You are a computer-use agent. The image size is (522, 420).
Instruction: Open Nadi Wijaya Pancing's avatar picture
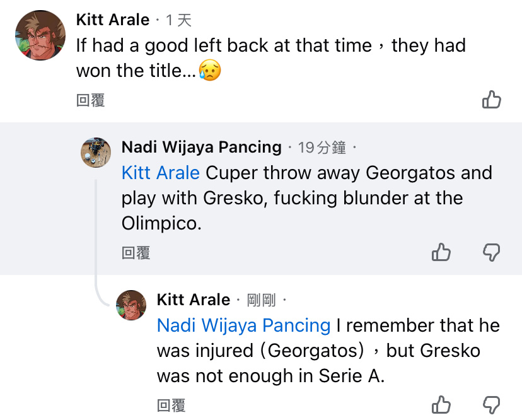(x=96, y=153)
